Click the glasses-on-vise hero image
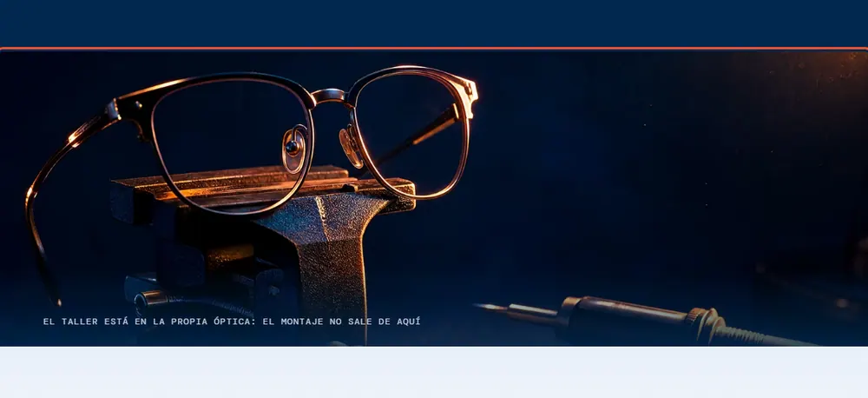The height and width of the screenshot is (398, 868). 434,198
